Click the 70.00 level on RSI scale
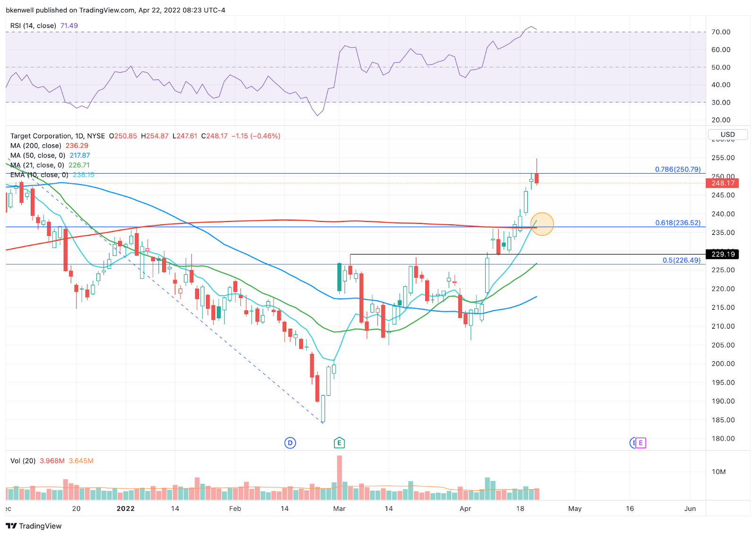This screenshot has width=756, height=536. click(721, 32)
